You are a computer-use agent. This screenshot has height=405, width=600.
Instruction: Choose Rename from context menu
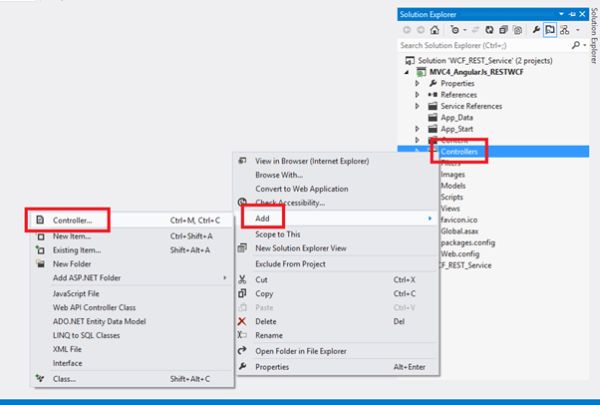269,335
